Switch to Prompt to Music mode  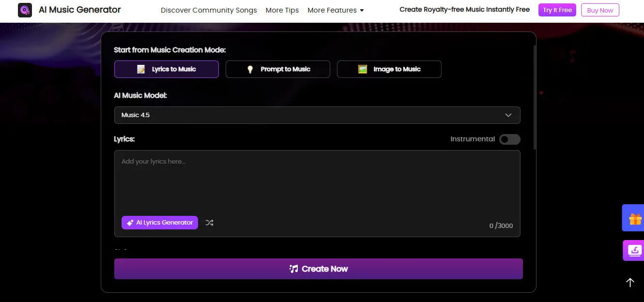(x=277, y=69)
